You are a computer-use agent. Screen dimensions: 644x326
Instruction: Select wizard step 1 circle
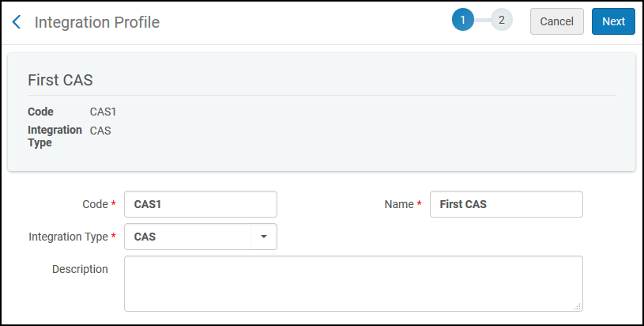(463, 20)
